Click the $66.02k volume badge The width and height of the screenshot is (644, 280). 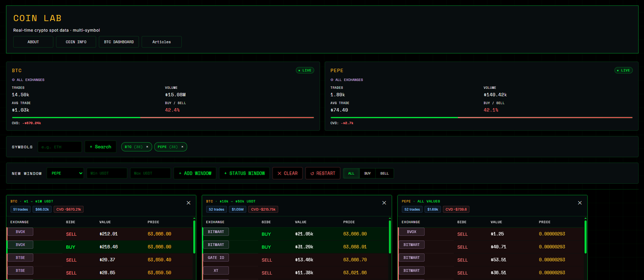[42, 209]
